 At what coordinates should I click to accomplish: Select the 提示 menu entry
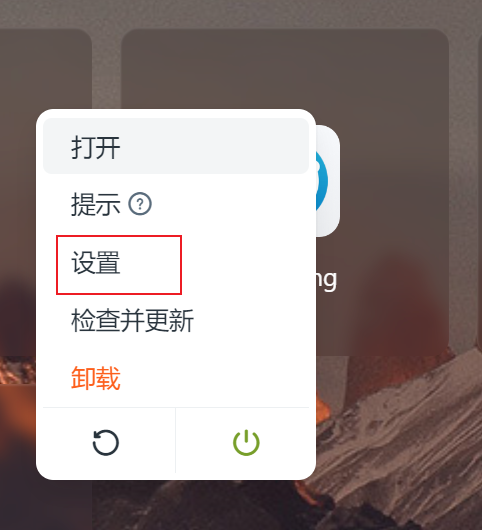(x=95, y=204)
